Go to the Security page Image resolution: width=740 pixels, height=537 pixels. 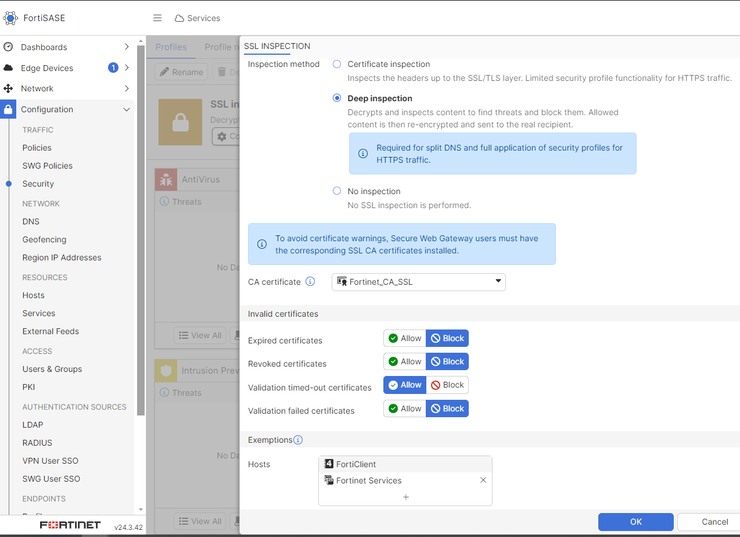point(38,184)
